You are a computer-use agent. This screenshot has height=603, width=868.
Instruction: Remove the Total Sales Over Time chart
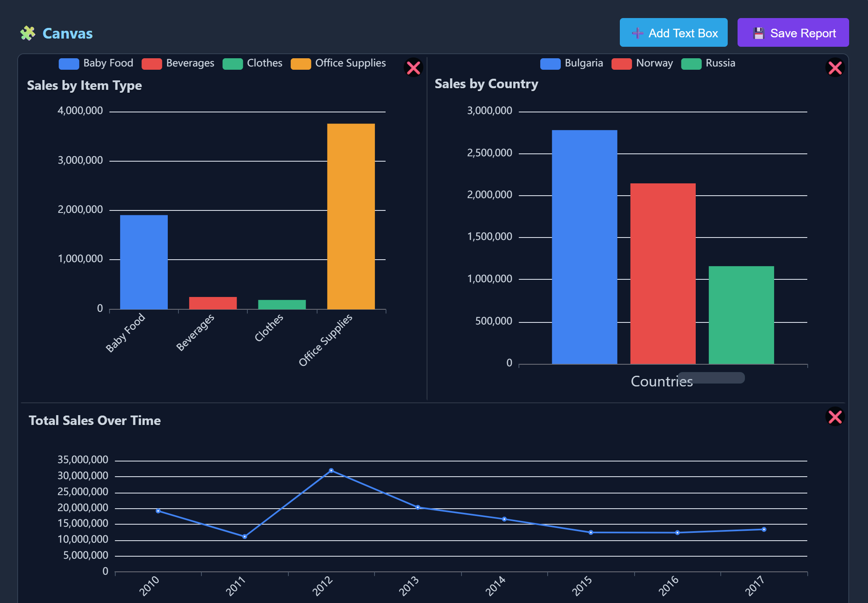(835, 417)
